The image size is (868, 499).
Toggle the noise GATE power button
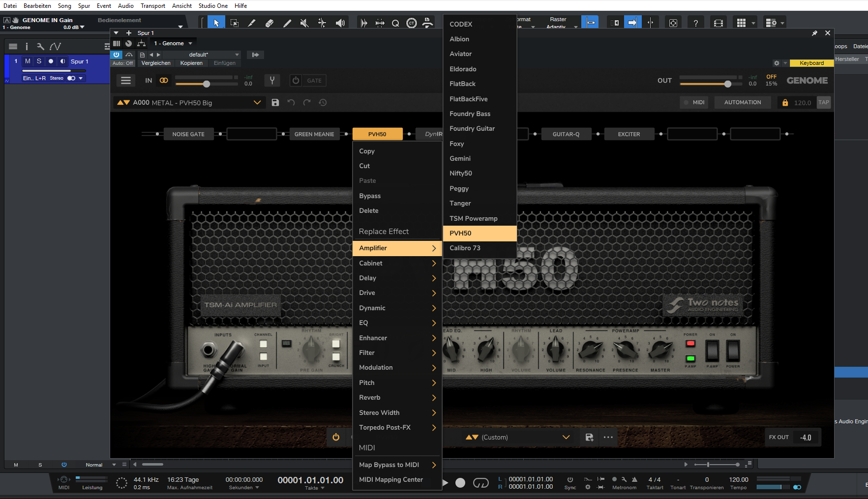[x=296, y=81]
